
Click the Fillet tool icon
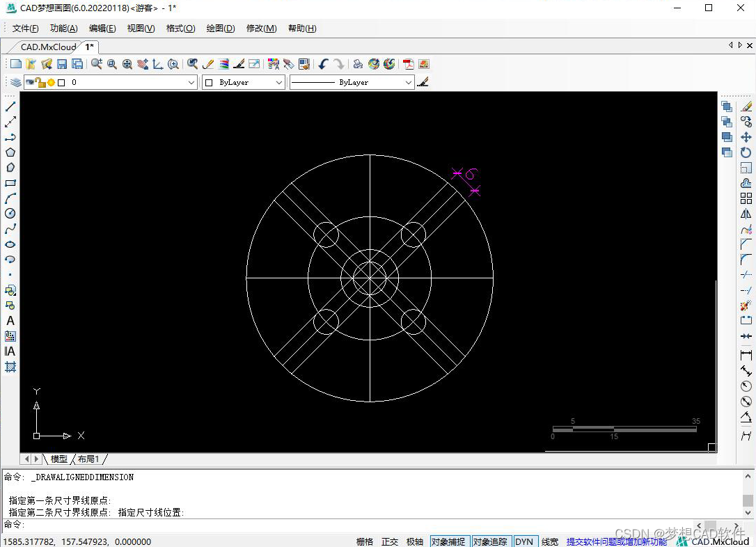coord(746,260)
